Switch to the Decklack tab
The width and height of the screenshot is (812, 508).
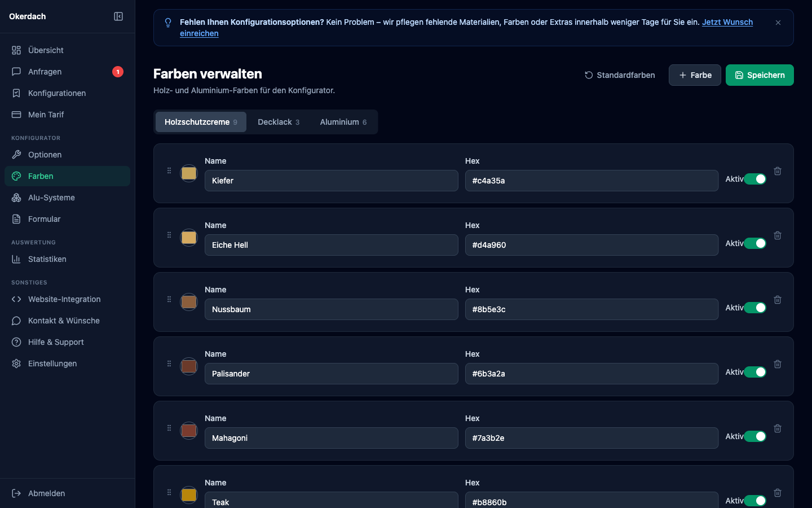279,122
